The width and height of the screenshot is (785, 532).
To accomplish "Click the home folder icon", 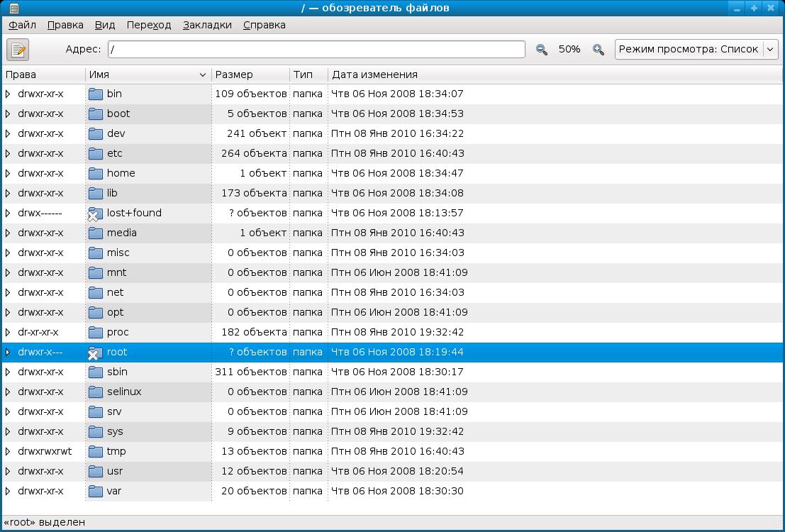I will point(96,173).
